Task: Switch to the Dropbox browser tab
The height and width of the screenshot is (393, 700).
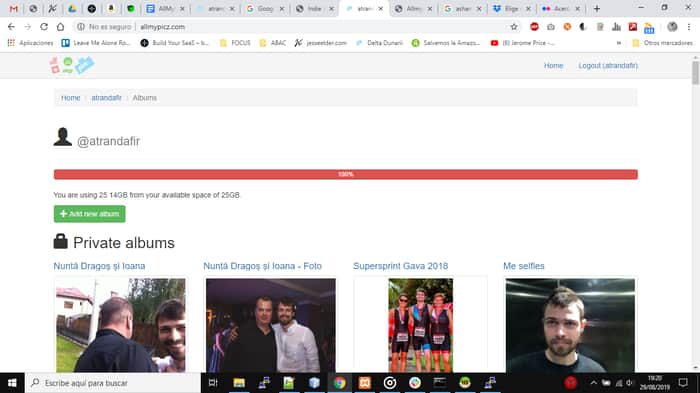Action: pyautogui.click(x=511, y=8)
